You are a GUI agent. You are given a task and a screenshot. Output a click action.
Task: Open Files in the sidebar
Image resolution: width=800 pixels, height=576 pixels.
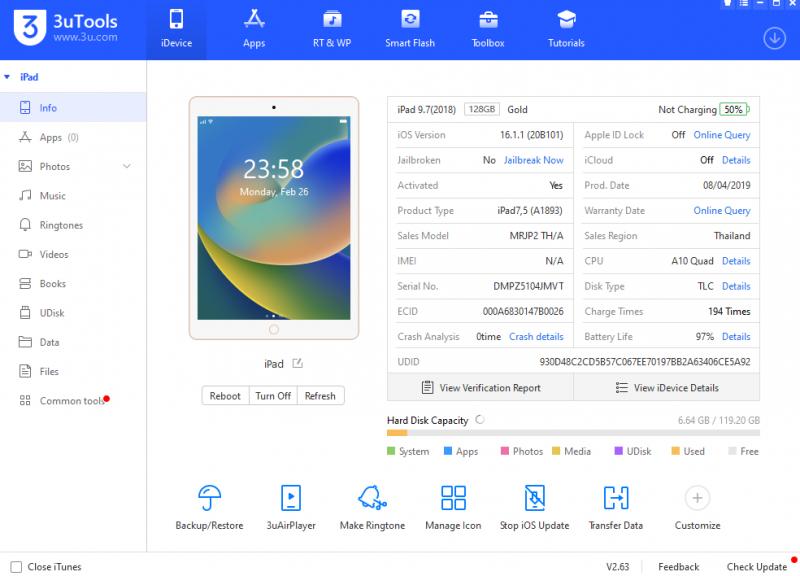pos(73,371)
